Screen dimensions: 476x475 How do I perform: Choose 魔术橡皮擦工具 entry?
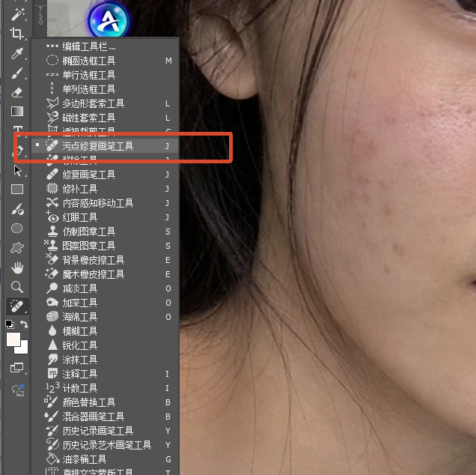(x=106, y=274)
